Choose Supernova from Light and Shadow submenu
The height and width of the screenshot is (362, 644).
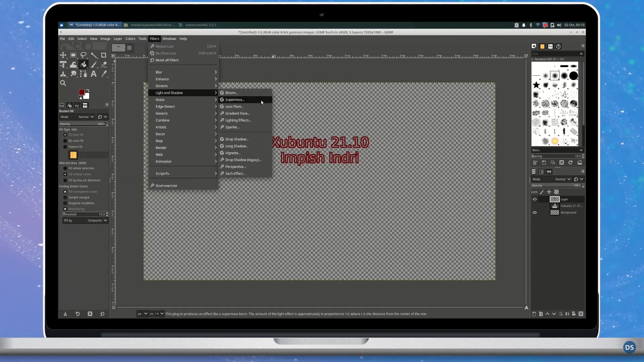(x=245, y=100)
